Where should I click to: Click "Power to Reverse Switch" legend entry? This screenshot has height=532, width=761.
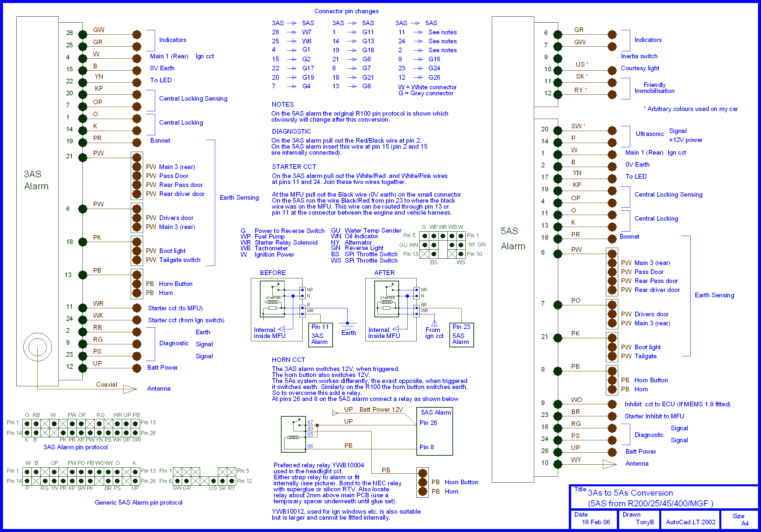(x=290, y=231)
